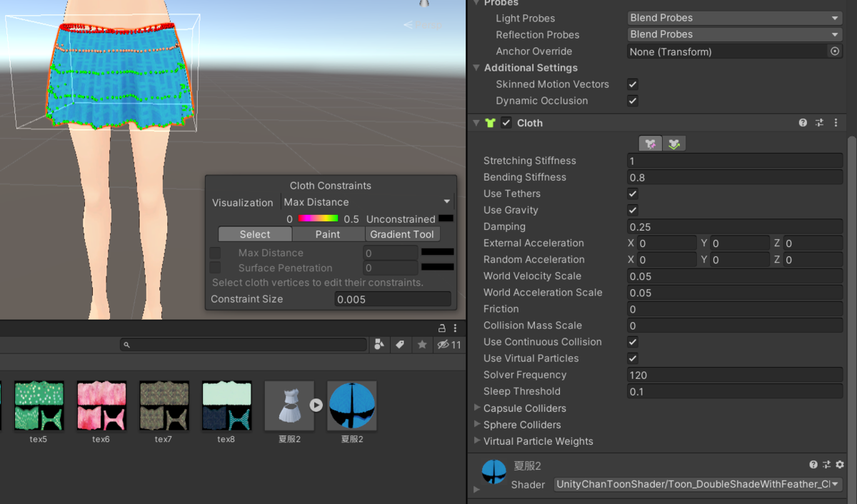Toggle Dynamic Occlusion checkbox
The width and height of the screenshot is (857, 504).
coord(633,101)
